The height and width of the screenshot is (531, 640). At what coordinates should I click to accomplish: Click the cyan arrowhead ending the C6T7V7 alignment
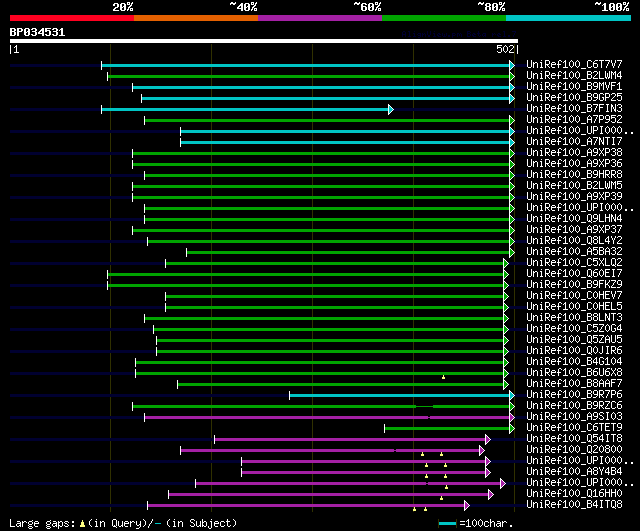coord(512,65)
